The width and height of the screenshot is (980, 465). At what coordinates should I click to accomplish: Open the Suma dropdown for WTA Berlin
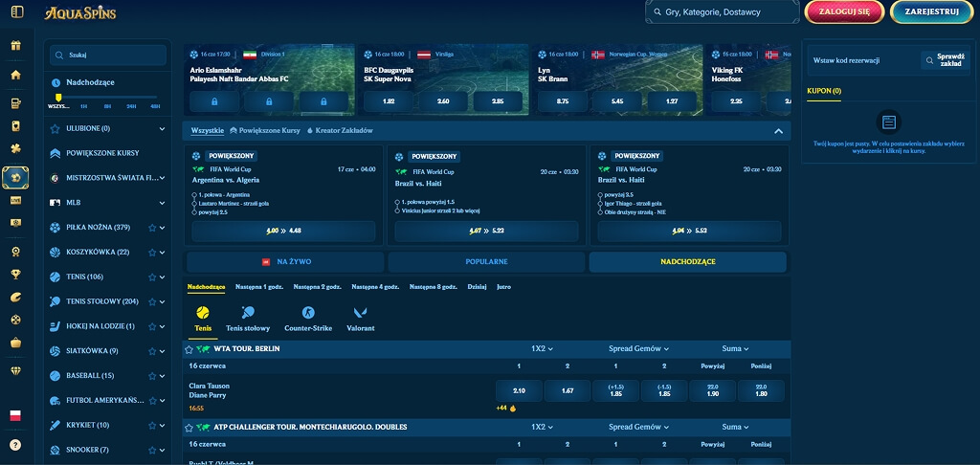[735, 348]
